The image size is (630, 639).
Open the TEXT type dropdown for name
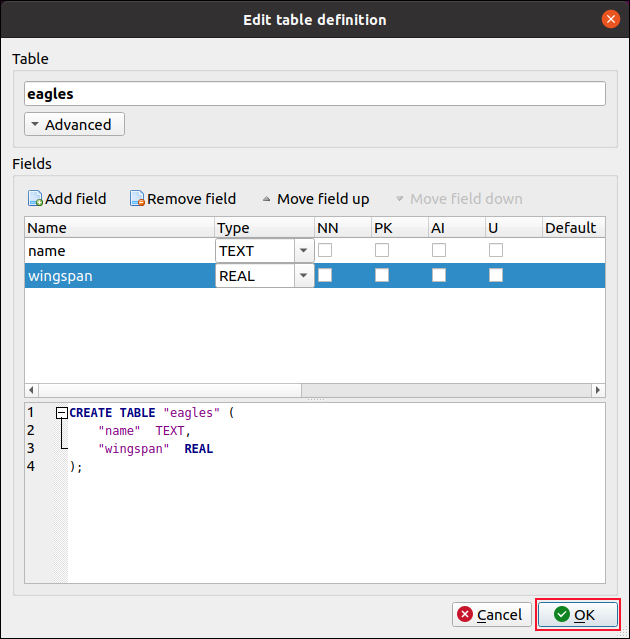tap(303, 251)
